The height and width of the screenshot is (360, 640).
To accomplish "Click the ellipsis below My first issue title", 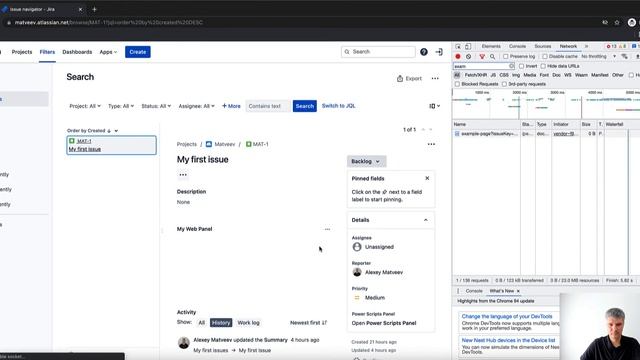I will click(183, 175).
